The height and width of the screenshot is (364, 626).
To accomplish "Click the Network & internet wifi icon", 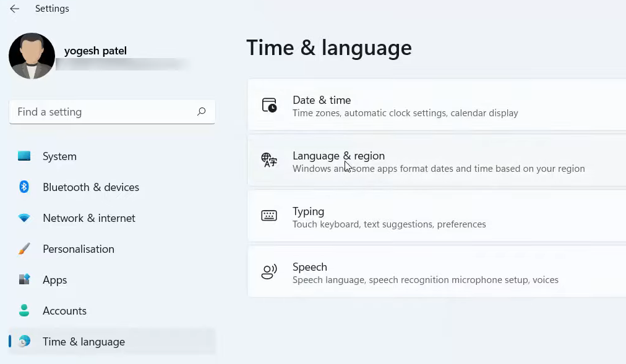I will pyautogui.click(x=24, y=218).
